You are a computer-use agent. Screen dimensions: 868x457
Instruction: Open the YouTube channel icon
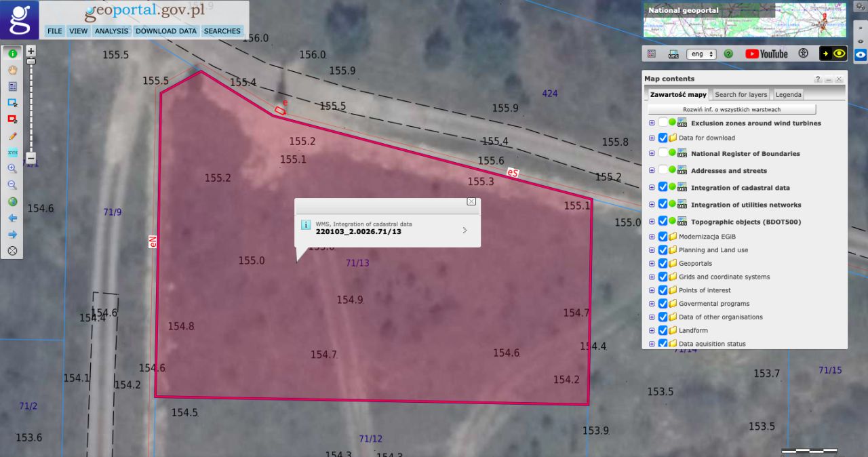(x=766, y=54)
